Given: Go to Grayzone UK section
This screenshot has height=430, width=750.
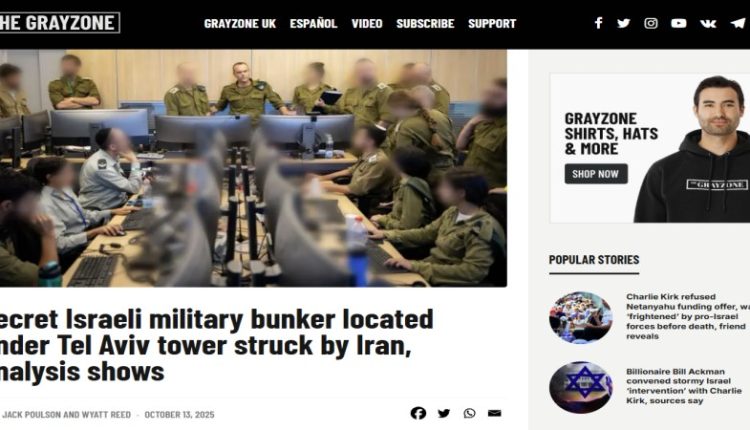Looking at the screenshot, I should pos(240,23).
